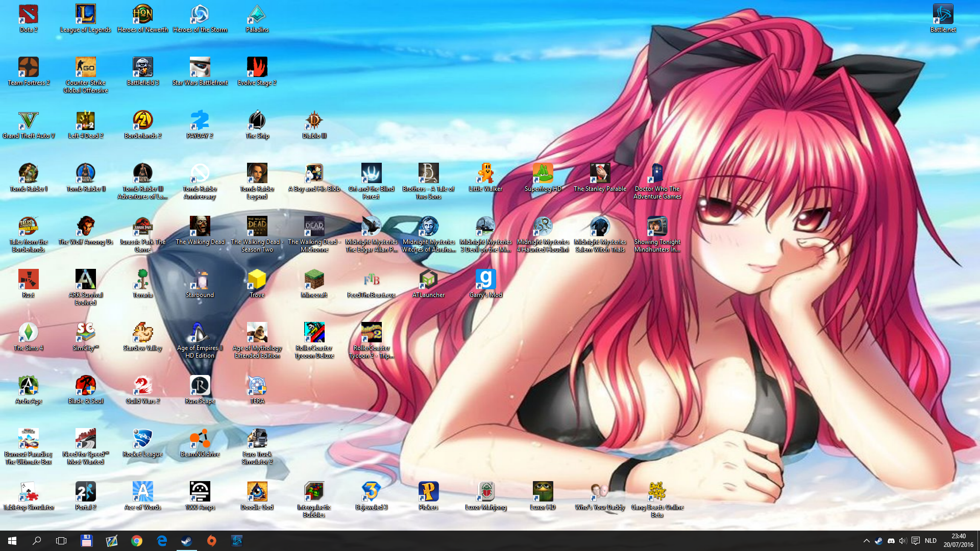The height and width of the screenshot is (551, 980).
Task: Open Task View on taskbar
Action: [61, 541]
